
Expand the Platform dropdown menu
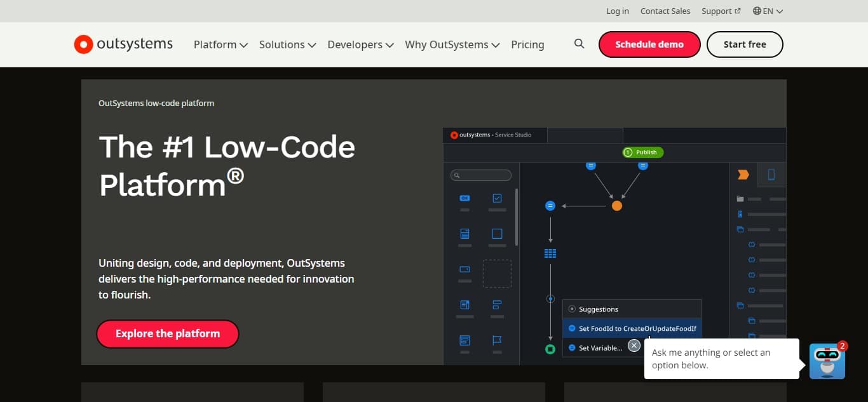tap(220, 44)
